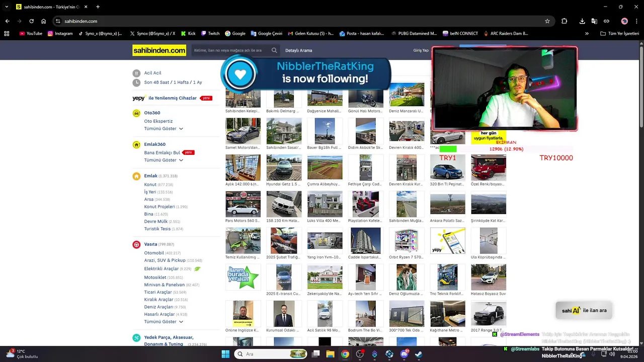644x362 pixels.
Task: Open the Acil Acil exclamation icon
Action: [x=136, y=73]
